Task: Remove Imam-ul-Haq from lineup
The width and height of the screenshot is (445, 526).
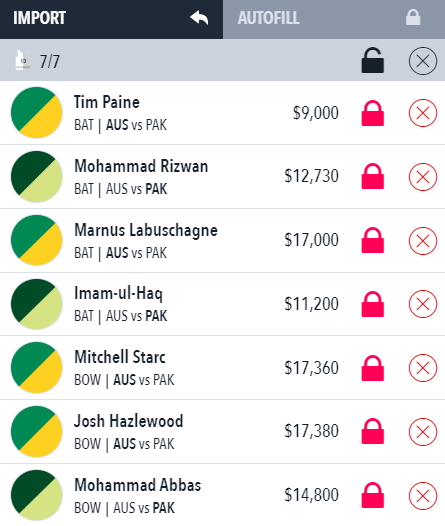Action: (423, 304)
